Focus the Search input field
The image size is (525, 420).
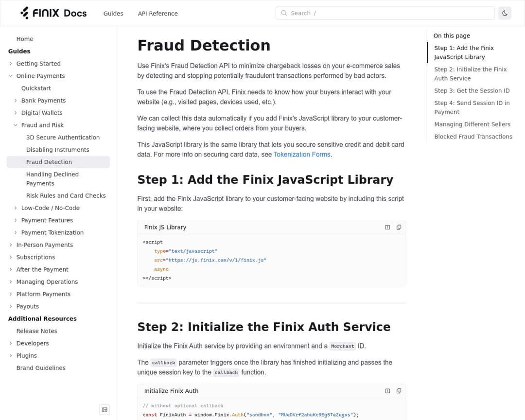pos(385,13)
